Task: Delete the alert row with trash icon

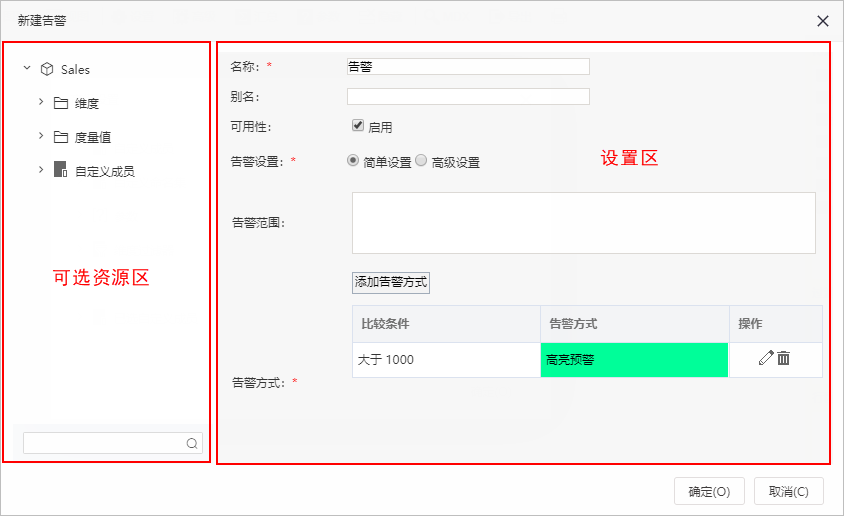Action: click(784, 358)
